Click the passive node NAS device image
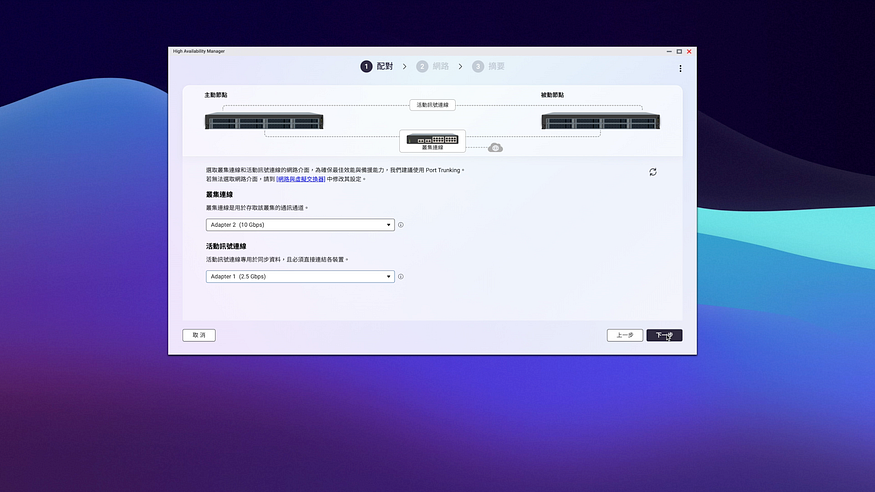The image size is (875, 492). click(600, 121)
